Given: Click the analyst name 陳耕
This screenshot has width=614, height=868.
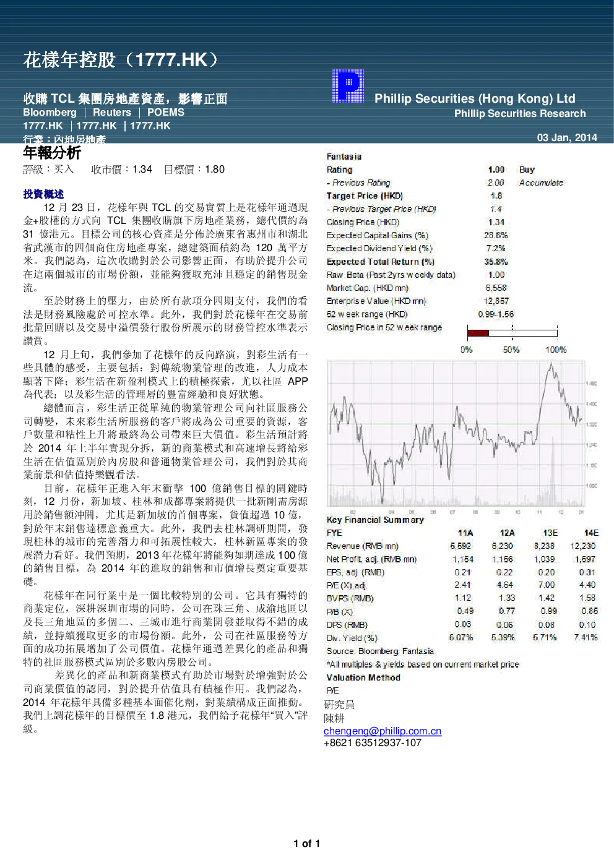Looking at the screenshot, I should click(334, 718).
